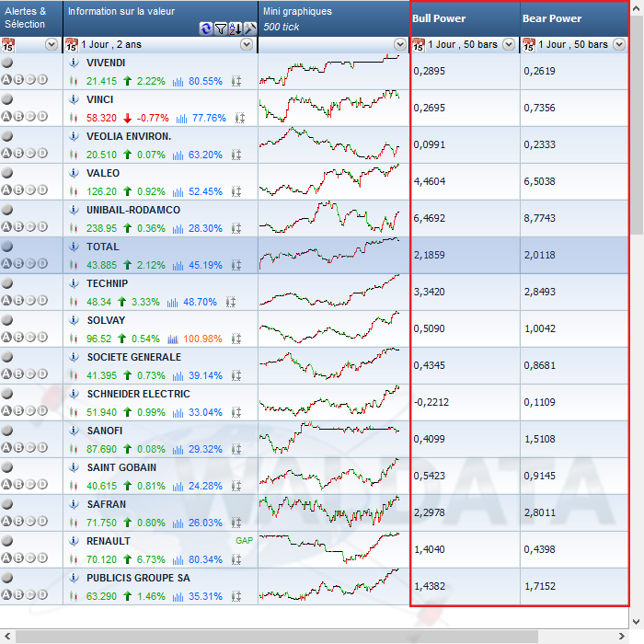Open info icon for RENAULT
Image resolution: width=644 pixels, height=644 pixels.
pos(74,541)
